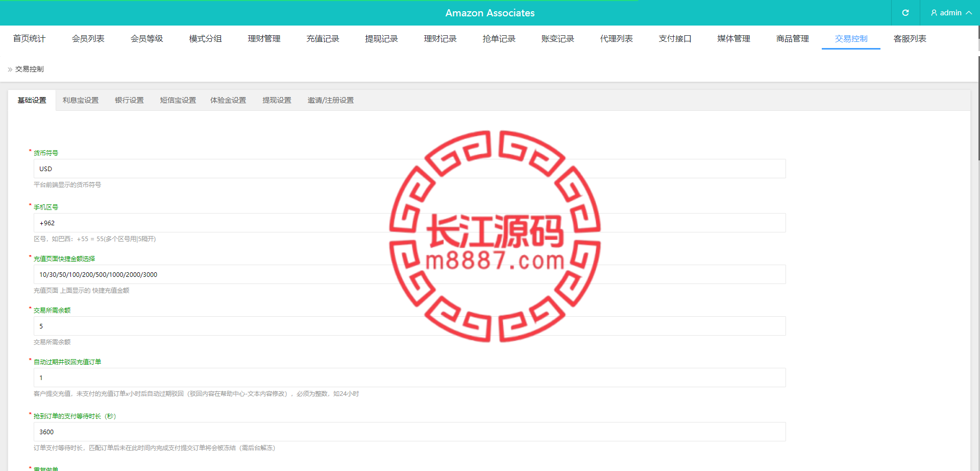Select the 模式分组 menu item

pos(205,39)
